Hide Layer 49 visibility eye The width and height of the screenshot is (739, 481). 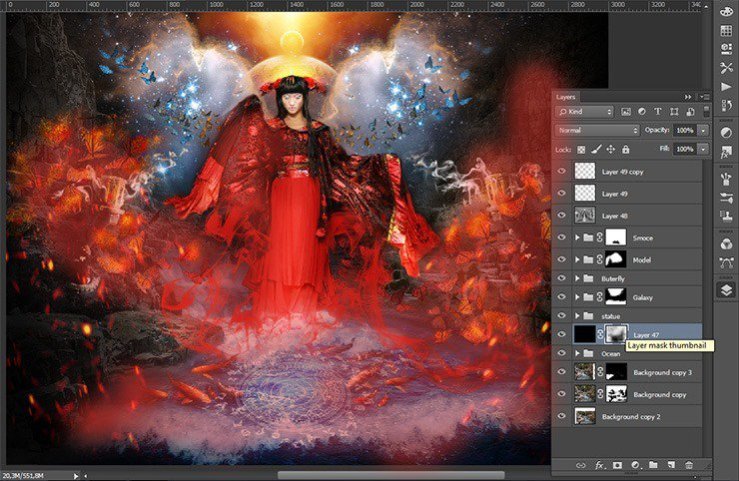tap(561, 193)
